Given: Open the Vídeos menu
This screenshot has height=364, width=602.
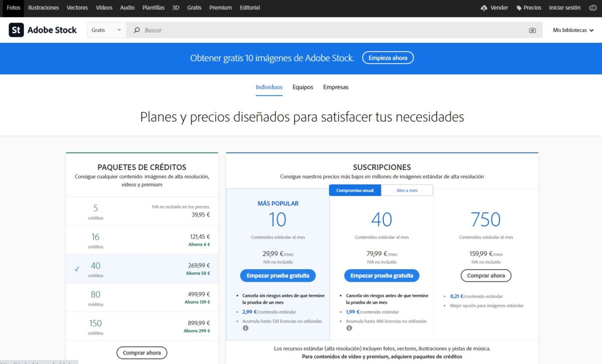Looking at the screenshot, I should pyautogui.click(x=104, y=8).
